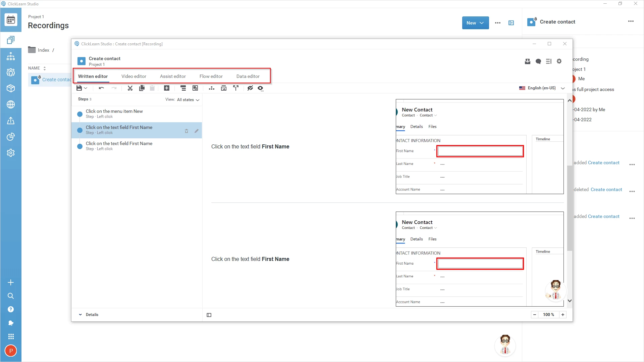Toggle the panel layout icon next to New
Screen dimensions: 644x362
click(511, 23)
